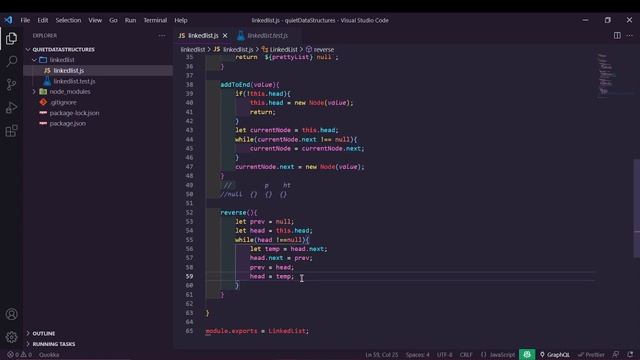The image size is (640, 360).
Task: Click the Spaces: 4 indentation setting
Action: coord(418,355)
